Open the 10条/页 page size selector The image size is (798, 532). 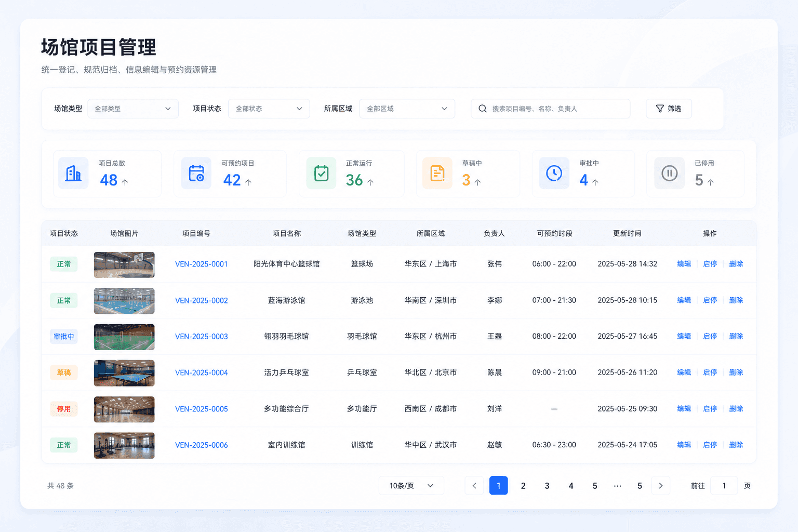411,486
